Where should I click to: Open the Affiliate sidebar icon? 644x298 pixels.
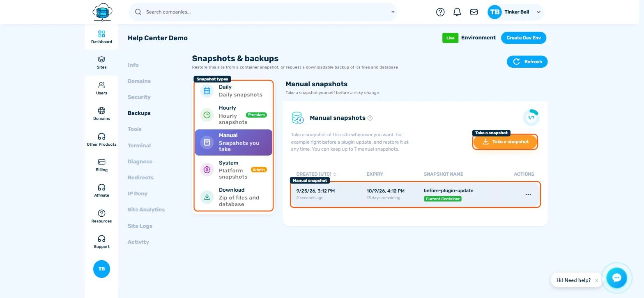(101, 190)
